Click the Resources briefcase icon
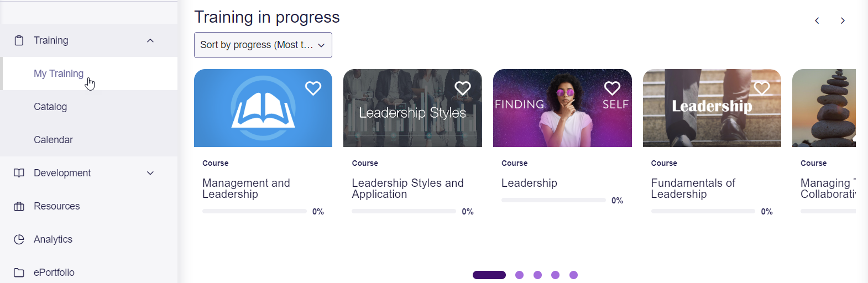Viewport: 868px width, 283px height. coord(19,206)
